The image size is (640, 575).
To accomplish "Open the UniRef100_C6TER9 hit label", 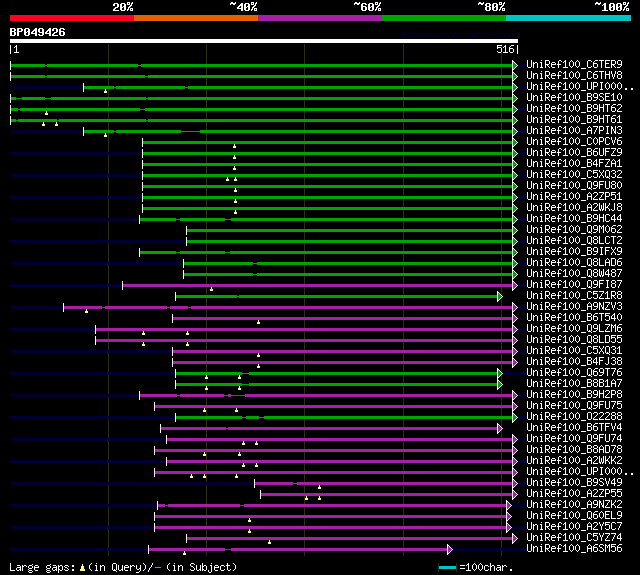I will (574, 64).
